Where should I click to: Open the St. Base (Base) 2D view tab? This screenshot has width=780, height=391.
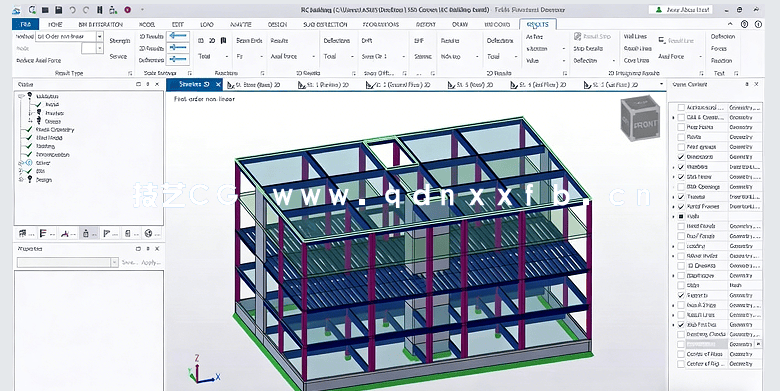coord(254,85)
